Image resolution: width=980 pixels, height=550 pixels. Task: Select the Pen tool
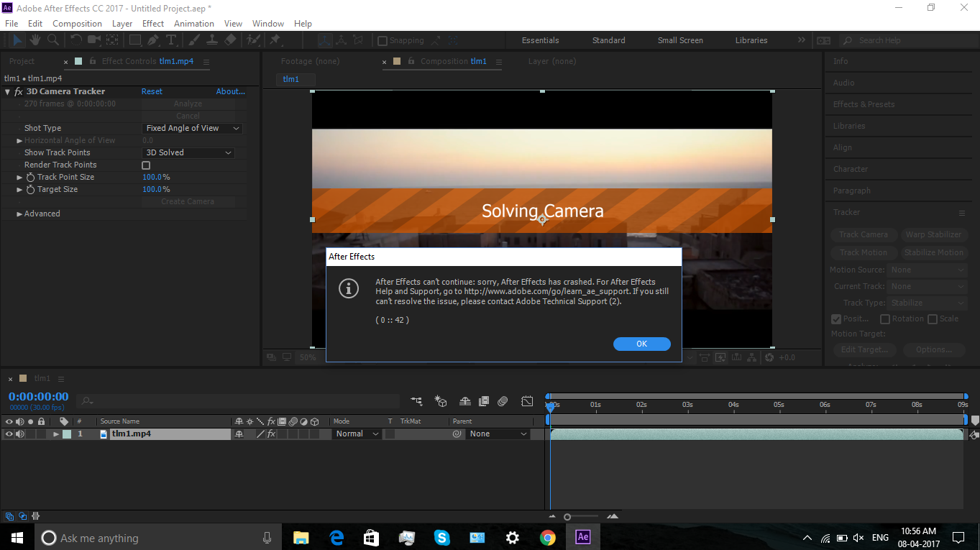153,40
